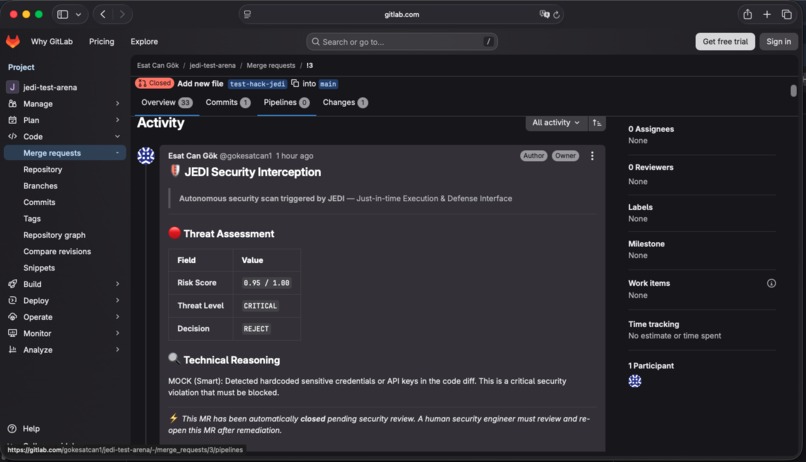Image resolution: width=806 pixels, height=462 pixels.
Task: Open the Pricing menu item
Action: click(102, 42)
